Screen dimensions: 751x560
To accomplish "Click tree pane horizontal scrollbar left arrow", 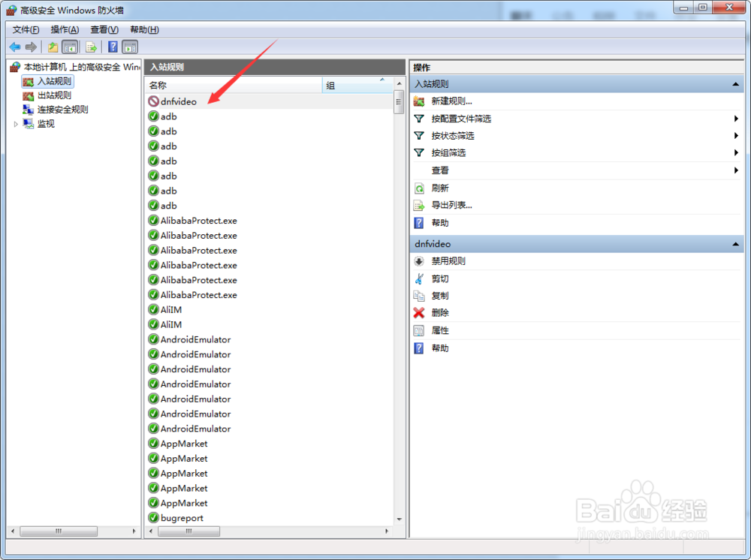I will click(x=13, y=531).
